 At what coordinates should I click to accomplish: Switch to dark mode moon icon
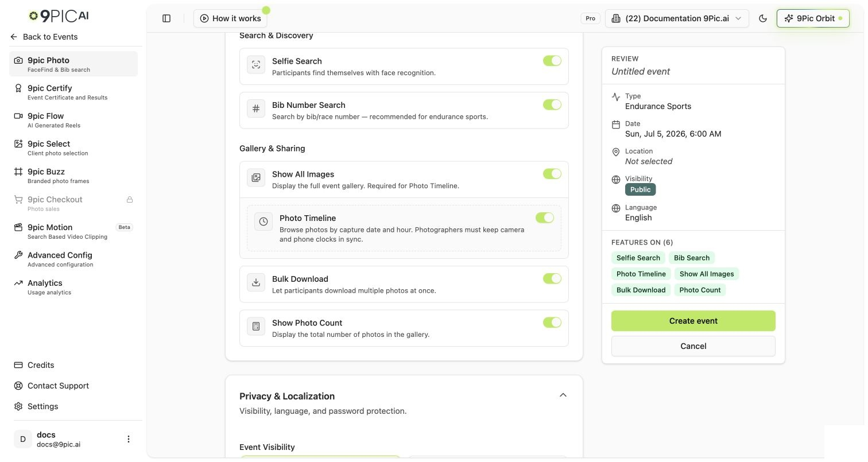(x=763, y=18)
